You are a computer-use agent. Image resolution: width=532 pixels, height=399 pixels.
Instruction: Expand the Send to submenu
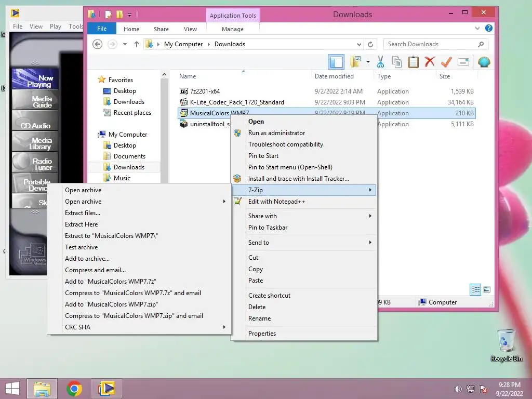(x=303, y=243)
